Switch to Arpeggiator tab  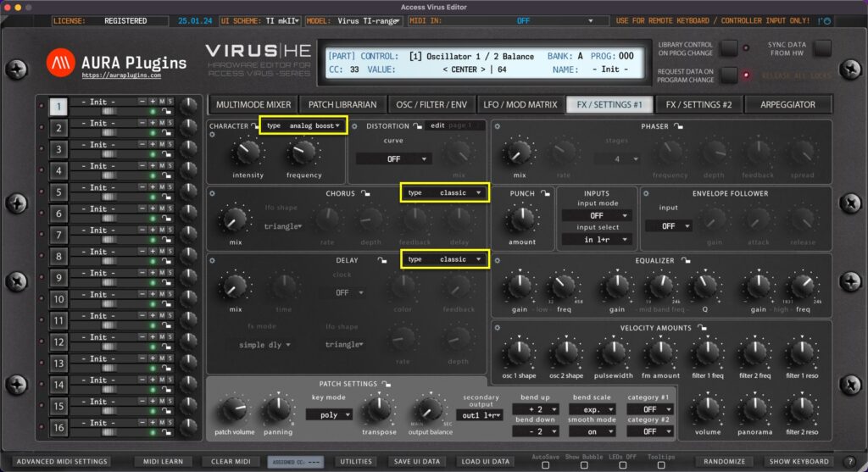pos(787,104)
